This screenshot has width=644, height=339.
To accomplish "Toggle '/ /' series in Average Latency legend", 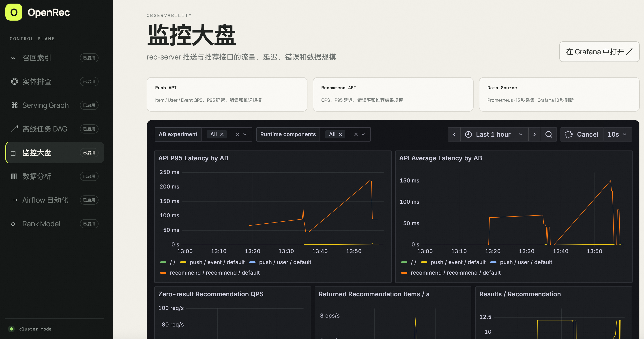I will point(414,262).
